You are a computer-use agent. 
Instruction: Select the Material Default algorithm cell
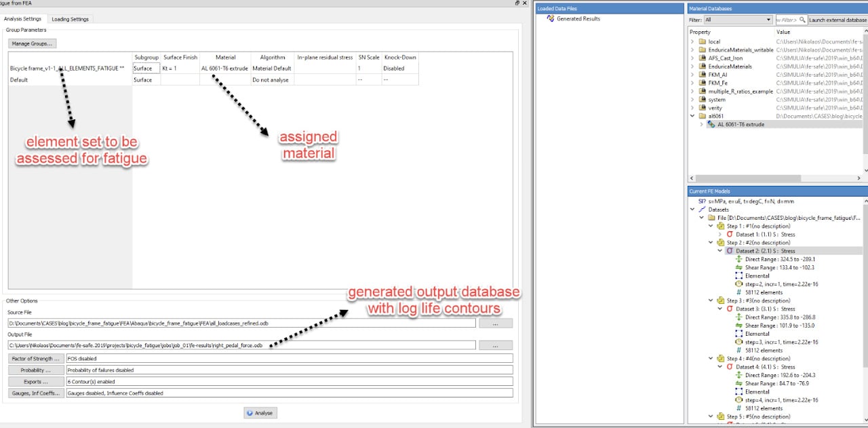tap(272, 69)
